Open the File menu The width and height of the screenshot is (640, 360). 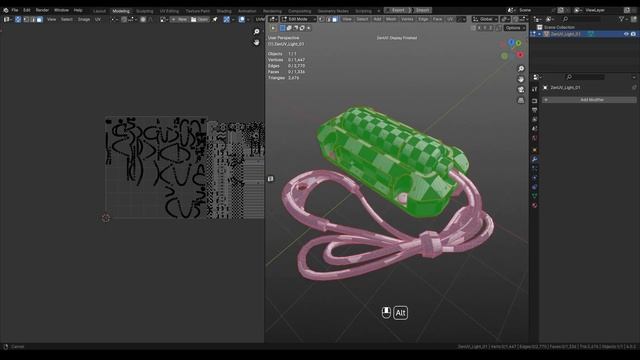15,10
